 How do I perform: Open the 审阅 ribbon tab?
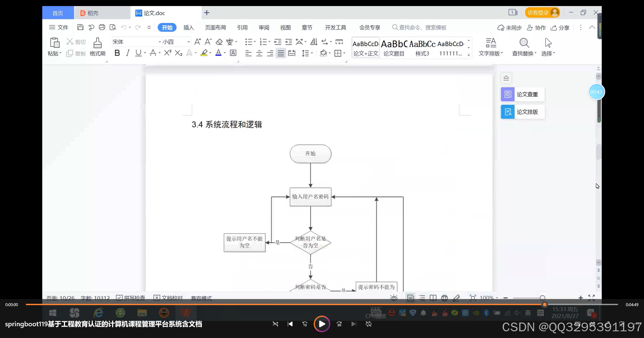coord(264,27)
